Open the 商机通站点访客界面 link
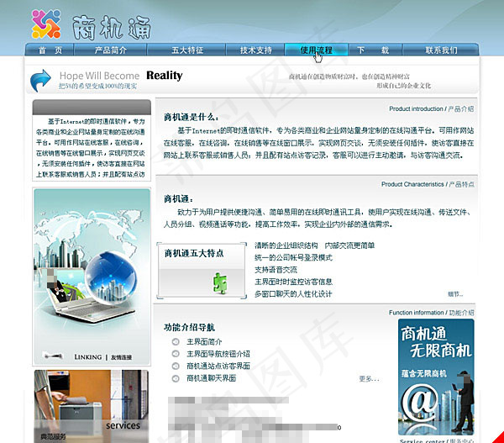The height and width of the screenshot is (443, 504). click(218, 366)
